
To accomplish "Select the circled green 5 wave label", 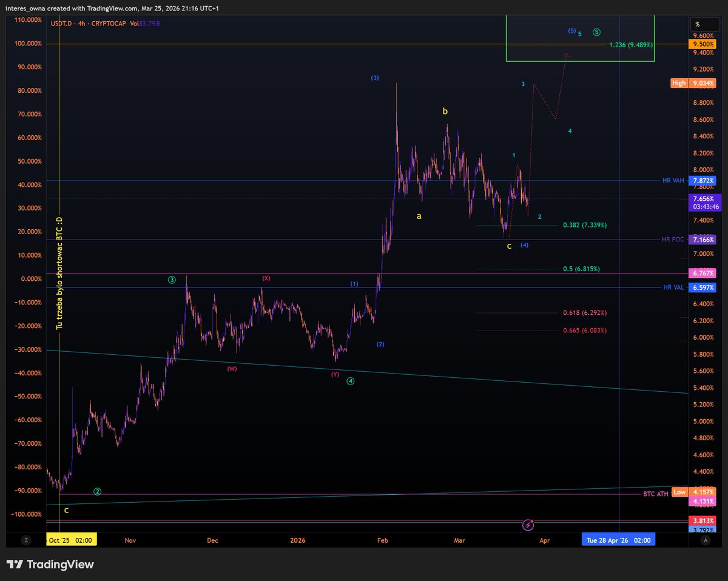I will tap(597, 32).
